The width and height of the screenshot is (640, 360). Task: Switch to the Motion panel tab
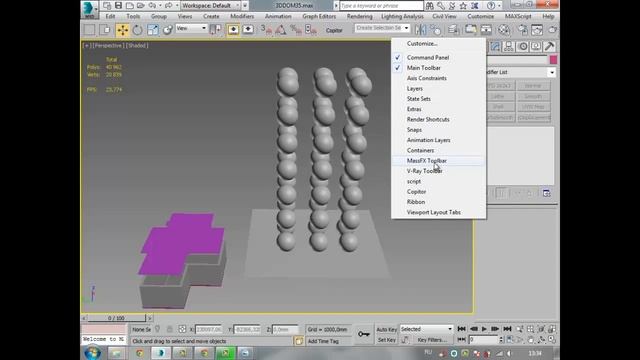point(523,47)
